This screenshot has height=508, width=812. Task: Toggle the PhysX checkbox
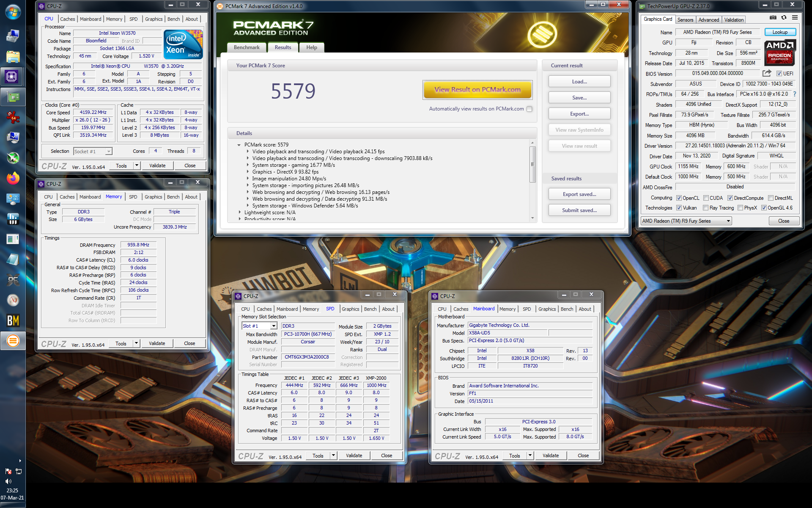(x=740, y=208)
